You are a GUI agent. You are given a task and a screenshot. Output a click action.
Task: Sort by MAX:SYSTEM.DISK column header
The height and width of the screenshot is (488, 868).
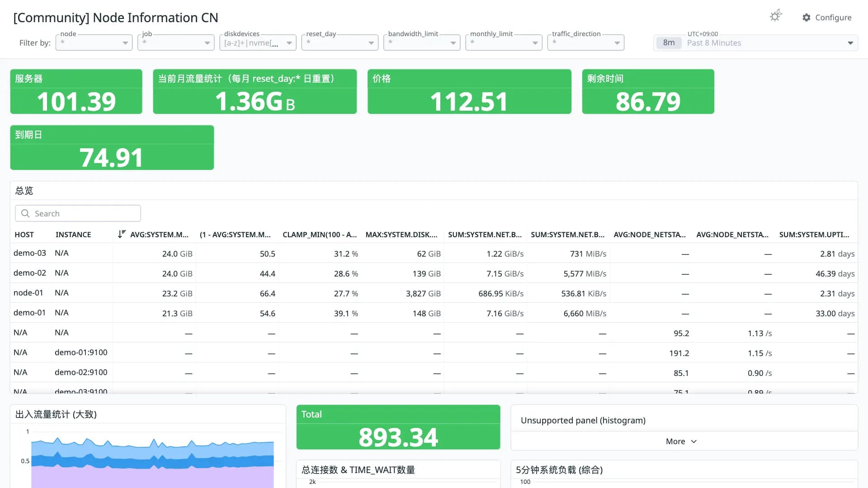401,235
